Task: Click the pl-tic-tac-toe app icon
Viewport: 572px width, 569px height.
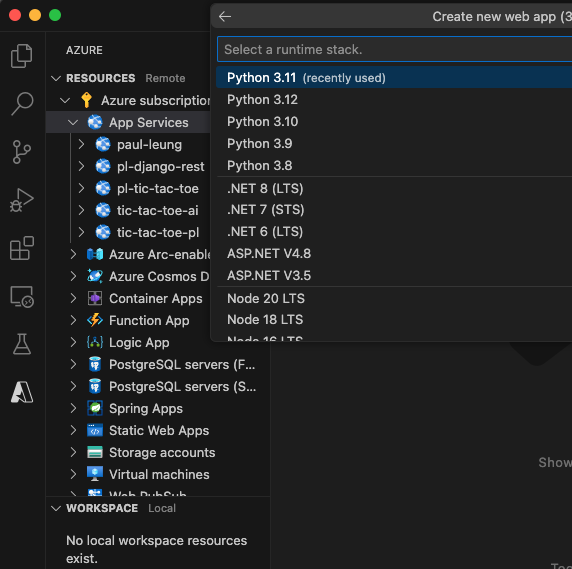Action: pos(103,188)
